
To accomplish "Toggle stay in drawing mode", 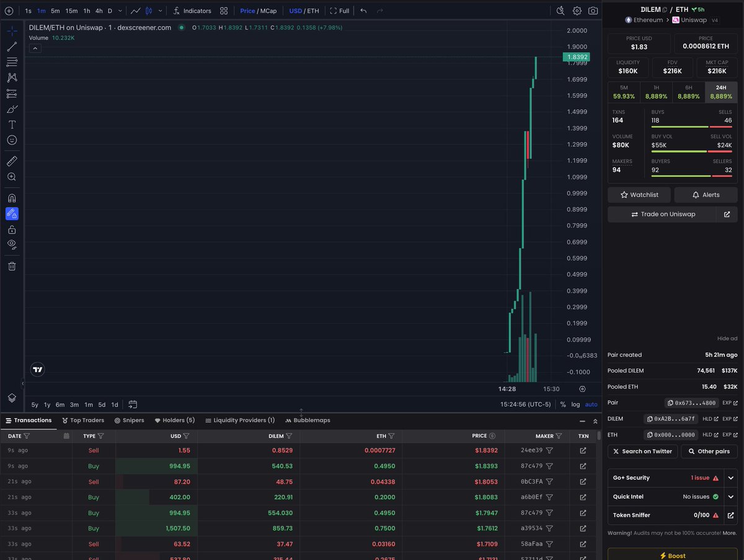I will 12,214.
